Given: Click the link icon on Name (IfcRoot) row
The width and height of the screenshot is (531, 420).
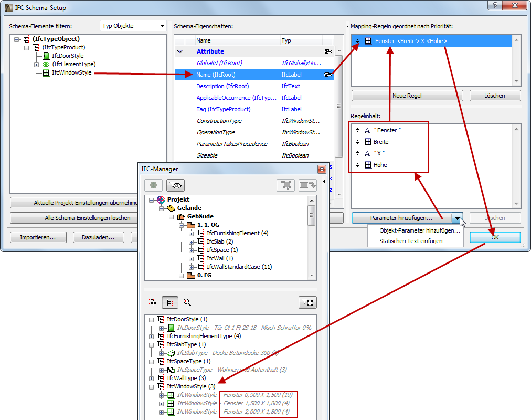Looking at the screenshot, I should 327,75.
